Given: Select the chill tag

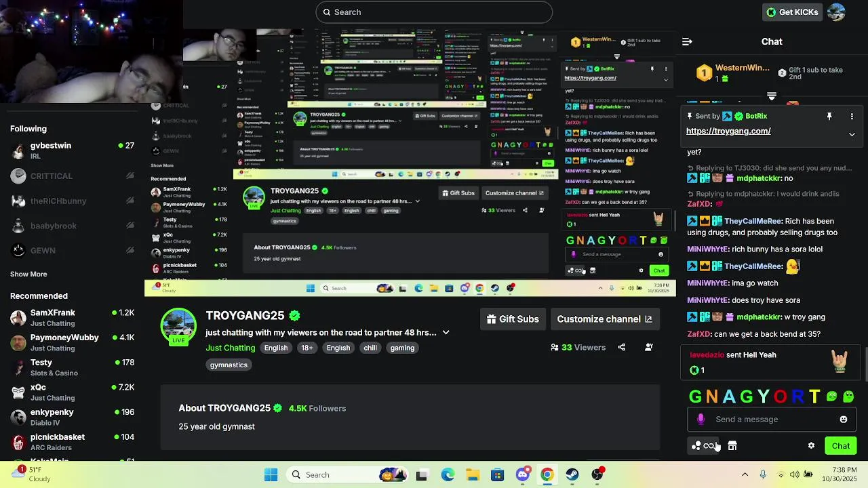Looking at the screenshot, I should coord(370,348).
